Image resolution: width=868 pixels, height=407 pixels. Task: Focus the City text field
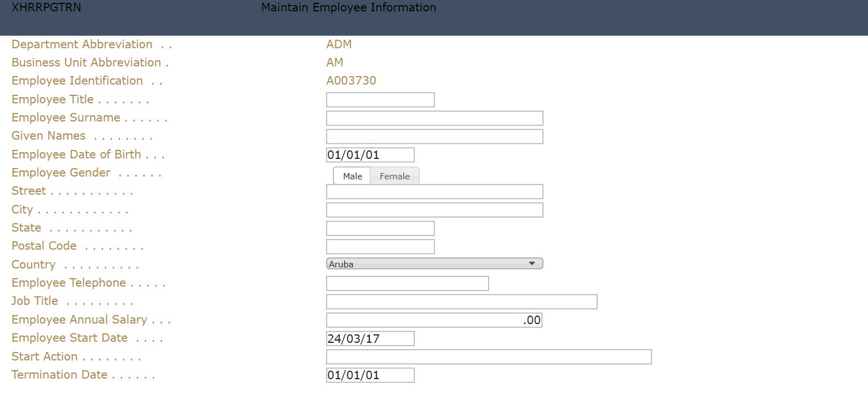(435, 210)
